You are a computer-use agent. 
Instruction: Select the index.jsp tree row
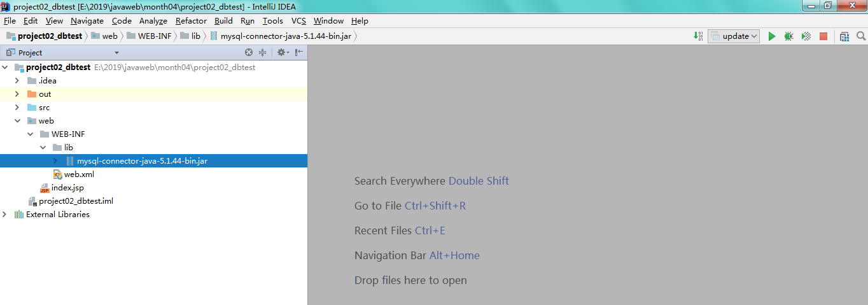(153, 188)
